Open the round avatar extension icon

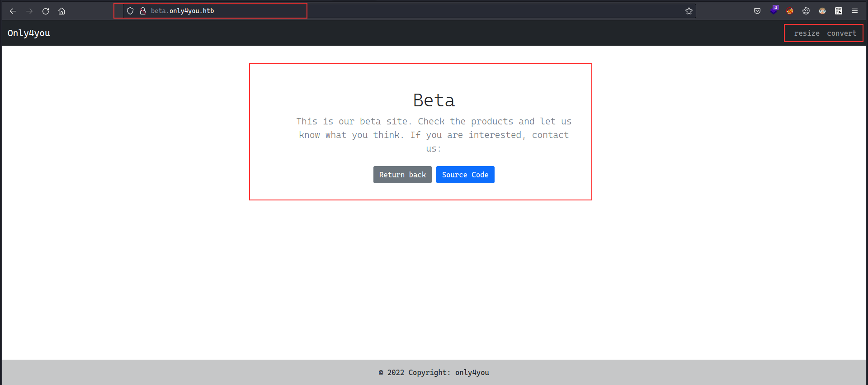click(x=822, y=11)
